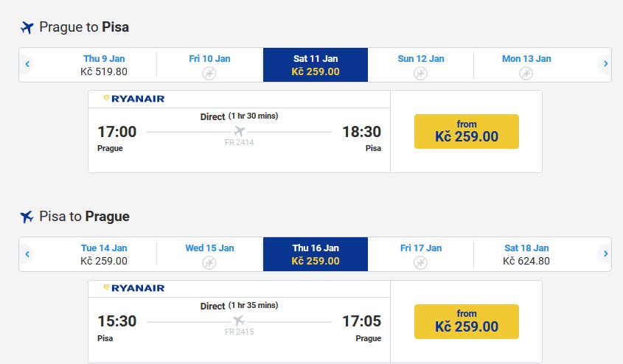Select the Sat 11 Jan outbound date tab
623x364 pixels.
point(316,65)
